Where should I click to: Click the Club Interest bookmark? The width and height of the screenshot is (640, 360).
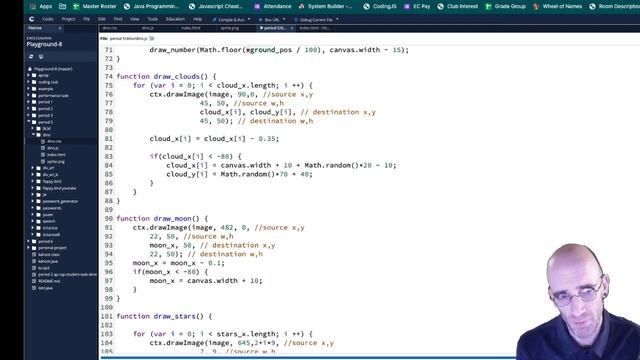click(458, 7)
